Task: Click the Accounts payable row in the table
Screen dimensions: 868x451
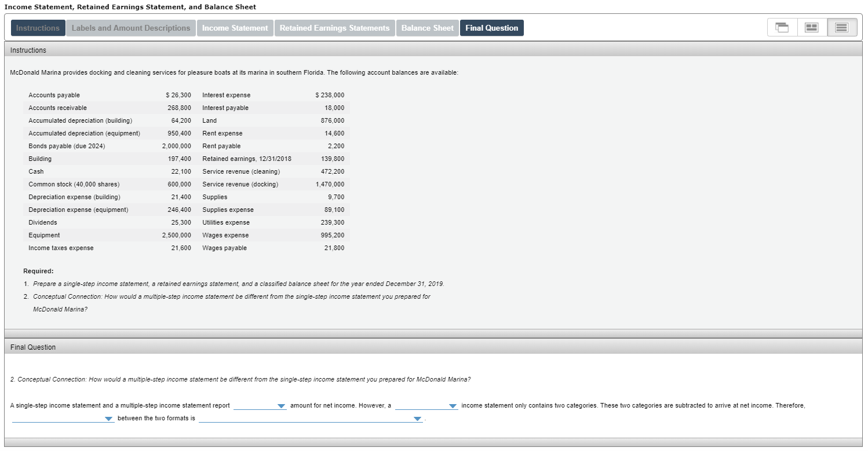Action: click(x=54, y=95)
